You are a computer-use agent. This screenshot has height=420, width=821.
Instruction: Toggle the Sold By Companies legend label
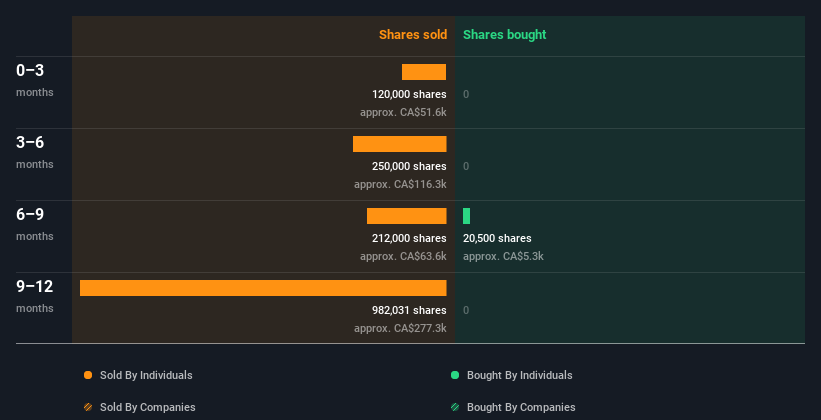148,407
